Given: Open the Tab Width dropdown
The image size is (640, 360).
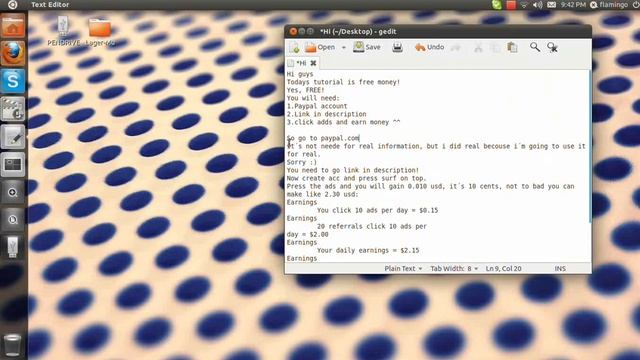Looking at the screenshot, I should [x=454, y=269].
